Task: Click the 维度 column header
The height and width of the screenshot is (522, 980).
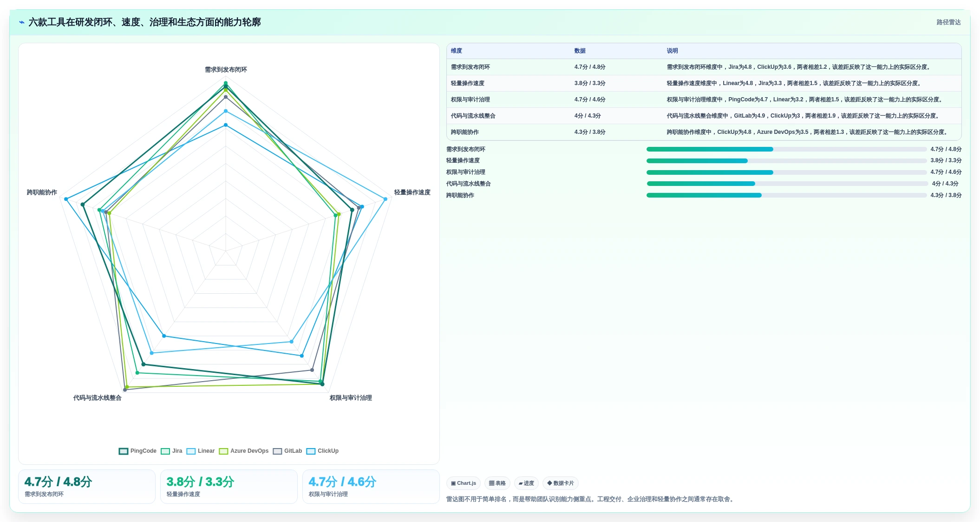Action: (457, 51)
